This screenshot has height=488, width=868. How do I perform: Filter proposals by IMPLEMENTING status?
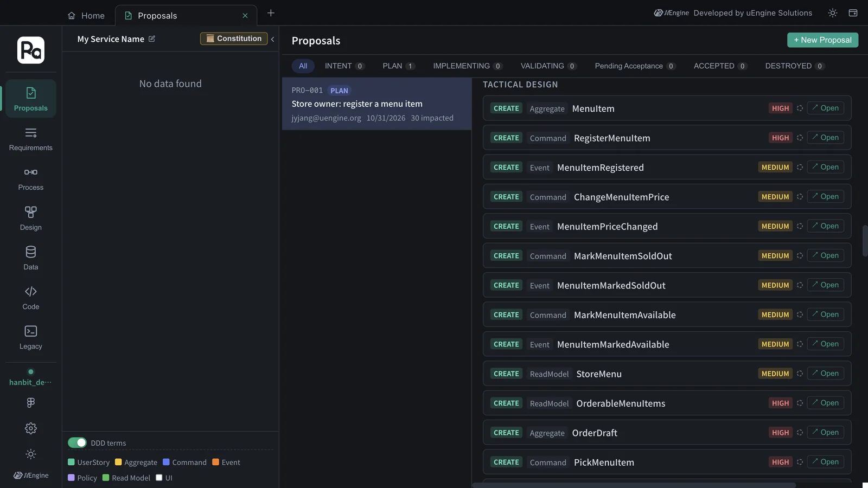[x=468, y=66]
